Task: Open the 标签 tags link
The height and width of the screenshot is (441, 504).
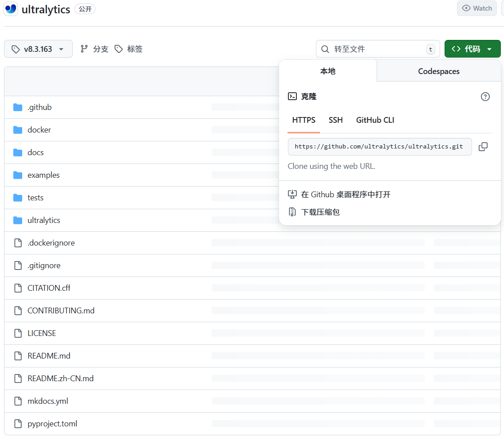Action: click(x=135, y=49)
